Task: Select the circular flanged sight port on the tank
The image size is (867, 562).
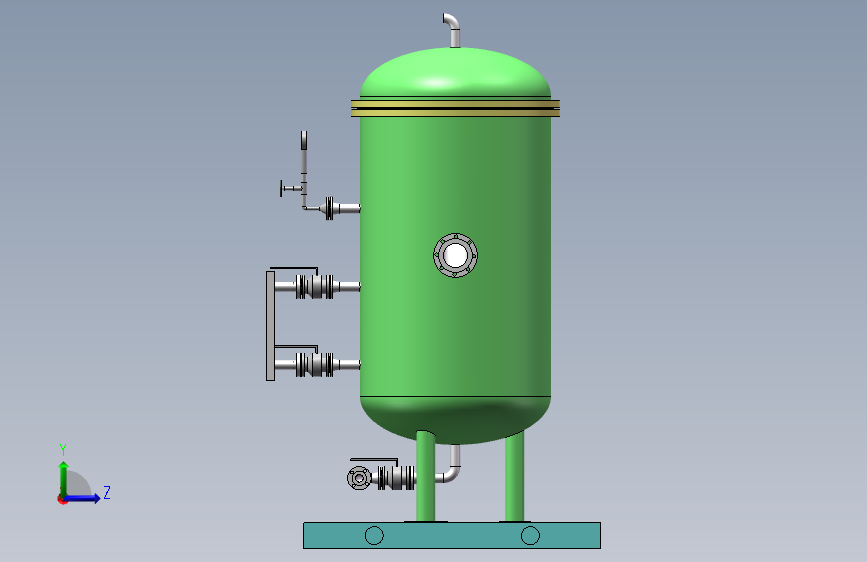Action: [456, 255]
